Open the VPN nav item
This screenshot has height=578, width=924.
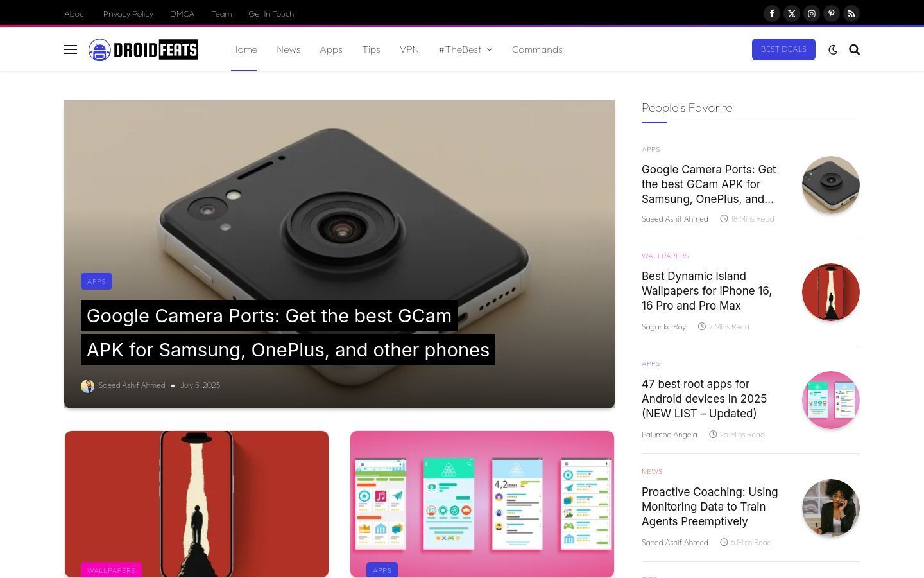point(409,49)
